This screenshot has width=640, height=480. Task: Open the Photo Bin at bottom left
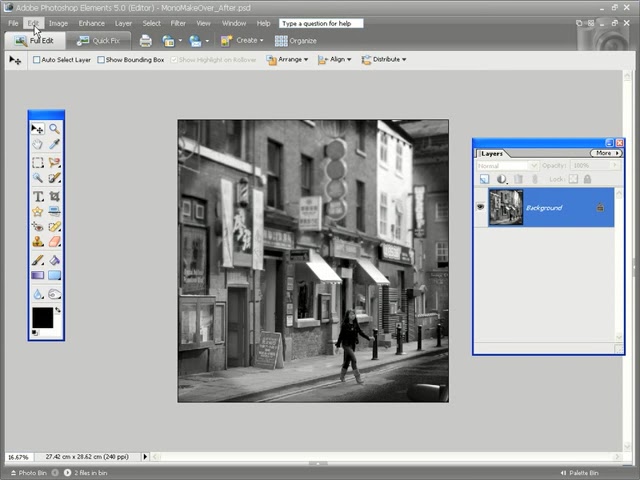tap(28, 473)
